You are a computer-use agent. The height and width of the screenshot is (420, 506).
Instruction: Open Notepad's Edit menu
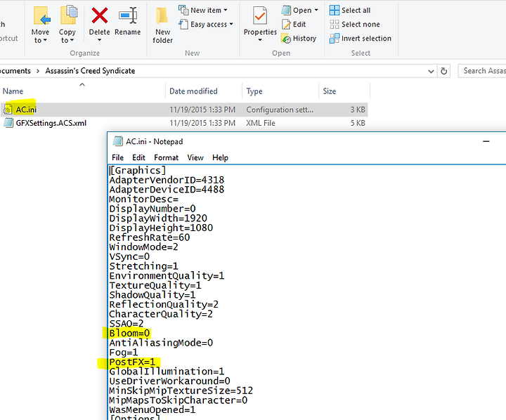138,157
